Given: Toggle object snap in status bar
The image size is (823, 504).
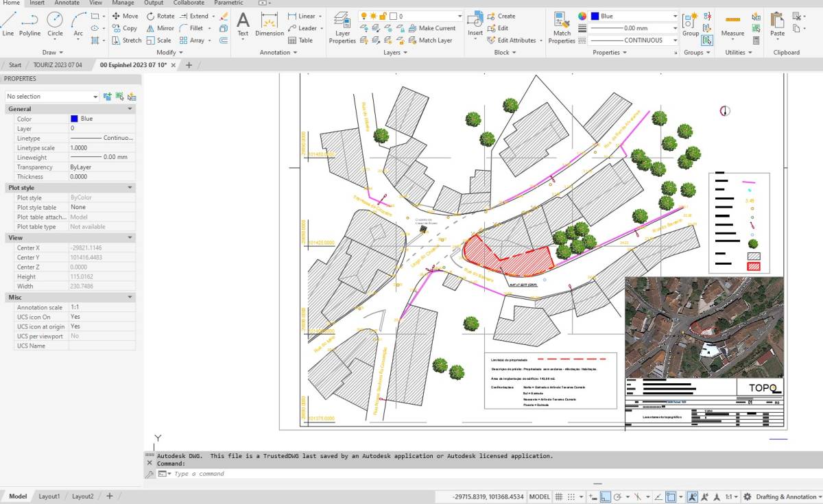Looking at the screenshot, I should click(671, 496).
